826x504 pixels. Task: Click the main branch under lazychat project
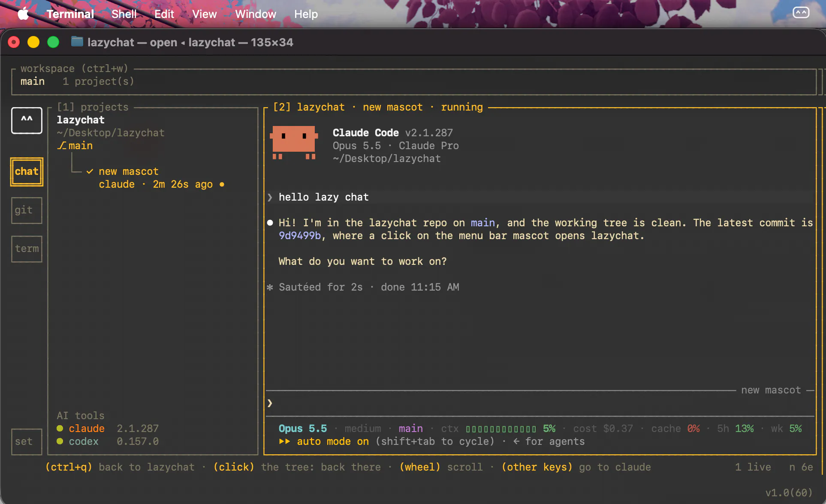click(81, 146)
